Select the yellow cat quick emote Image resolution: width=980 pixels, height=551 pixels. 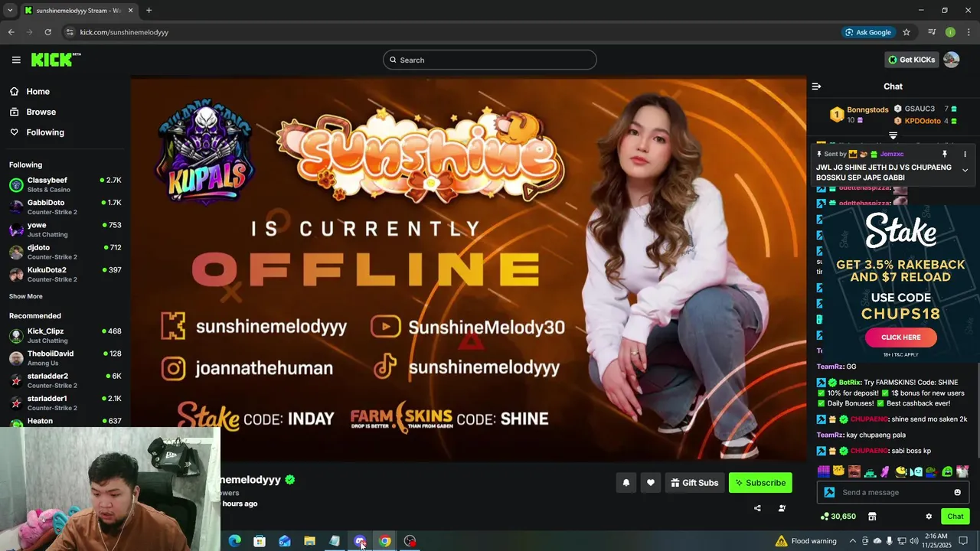tap(839, 471)
